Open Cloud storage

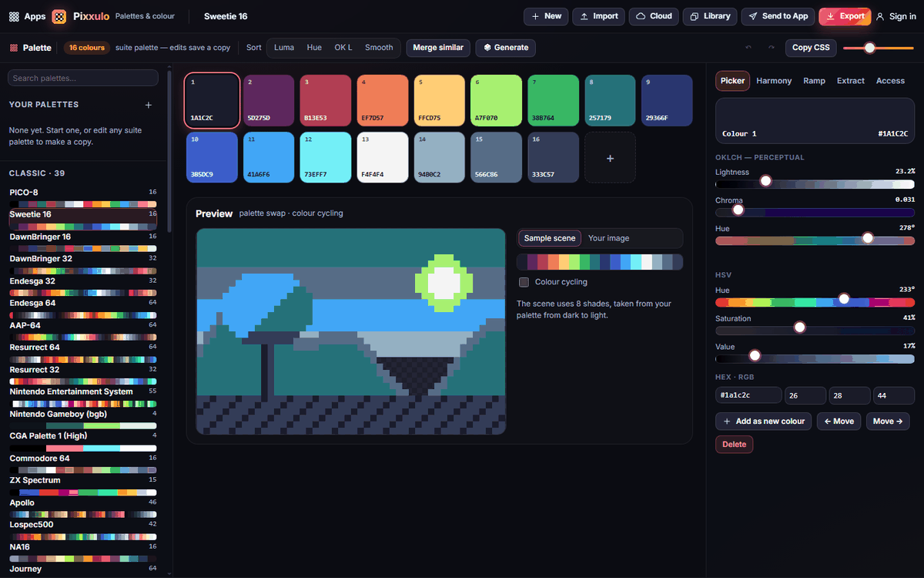[654, 16]
